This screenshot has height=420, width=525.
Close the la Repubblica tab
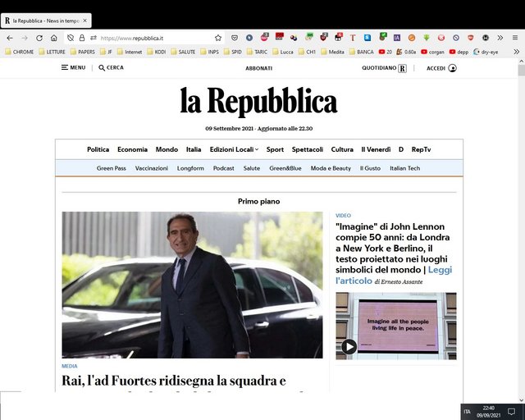84,21
